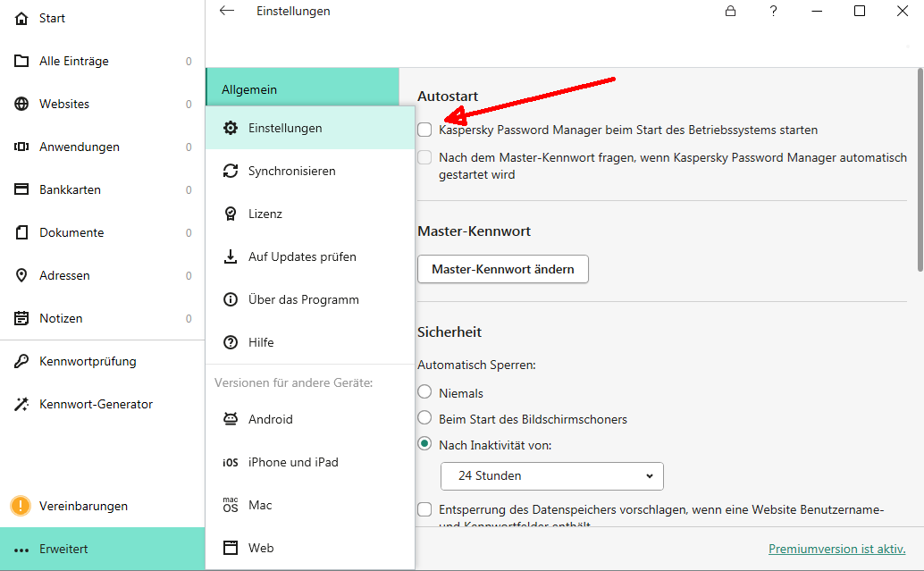Select the Niemals radio button

click(424, 392)
